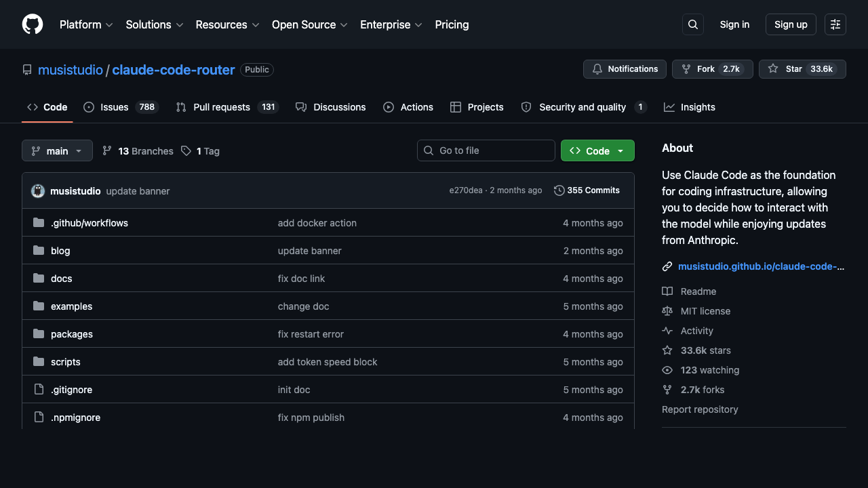Open Enterprise dropdown menu

click(391, 24)
